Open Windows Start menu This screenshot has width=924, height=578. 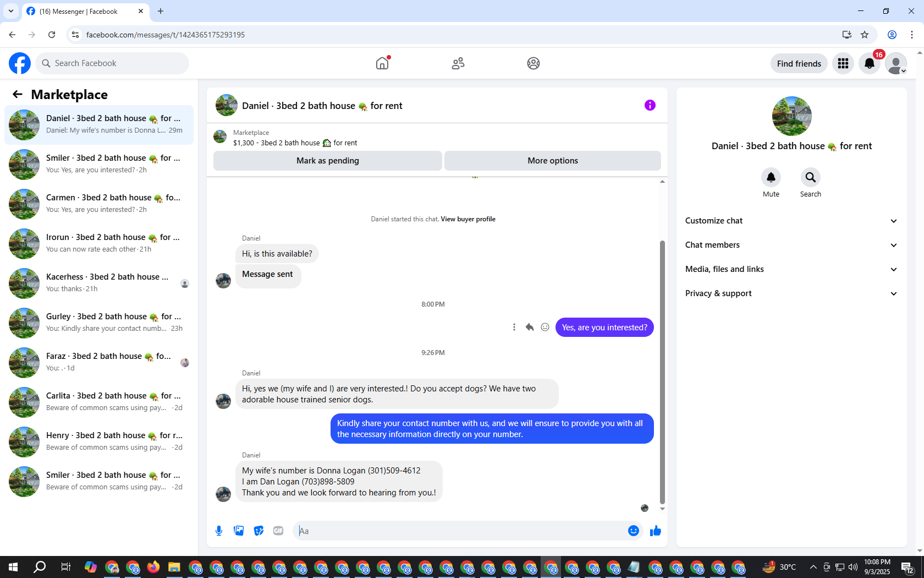point(13,567)
